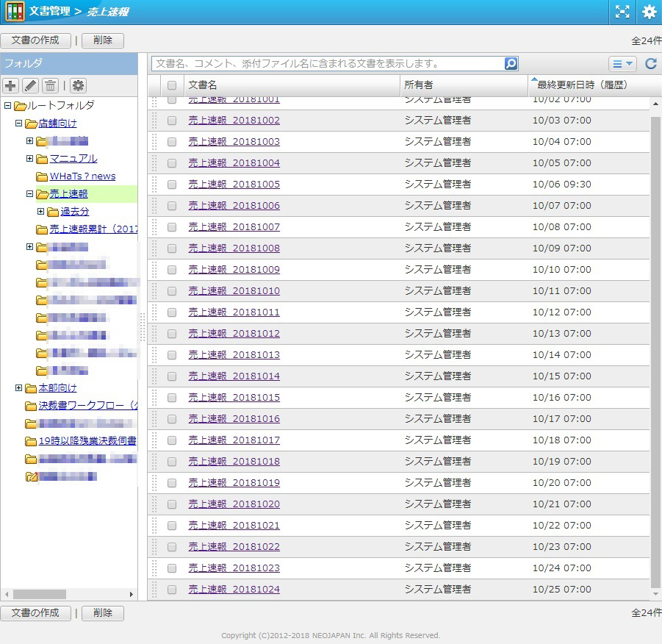Click the search magnifier icon
This screenshot has width=662, height=644.
click(511, 64)
